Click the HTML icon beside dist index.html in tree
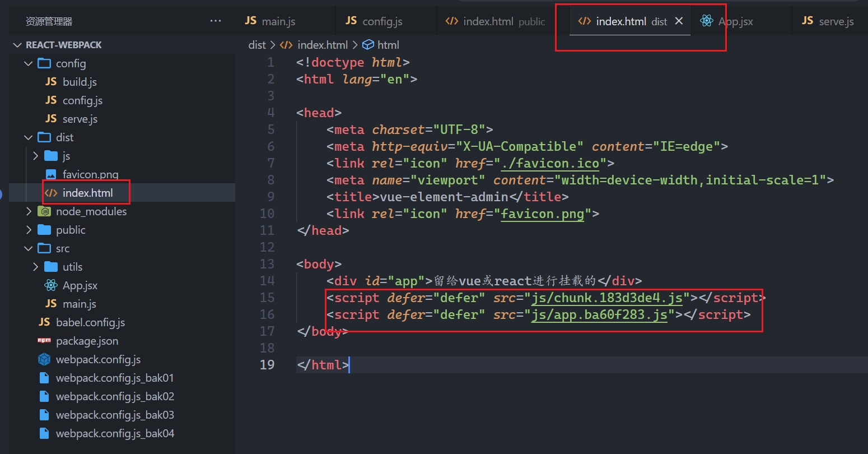The height and width of the screenshot is (454, 868). (x=51, y=193)
